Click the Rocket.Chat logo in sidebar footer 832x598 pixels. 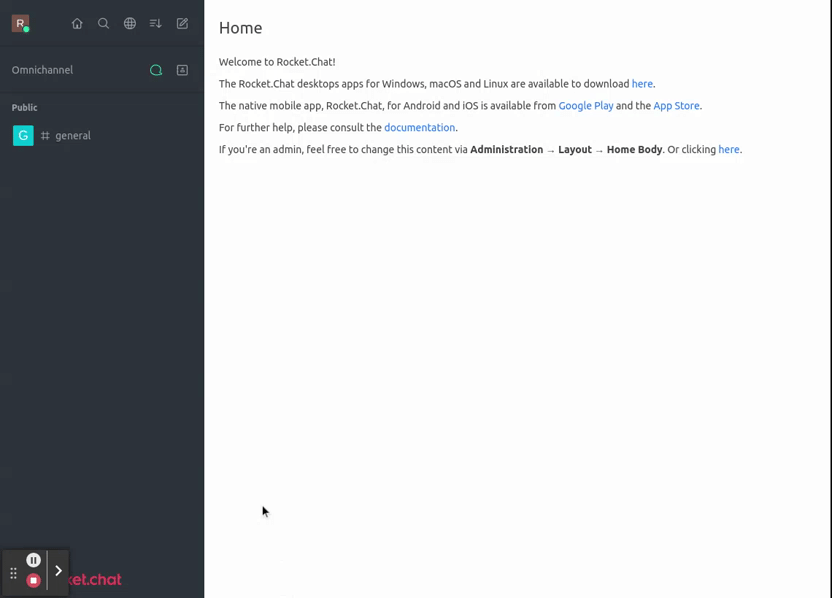[94, 579]
